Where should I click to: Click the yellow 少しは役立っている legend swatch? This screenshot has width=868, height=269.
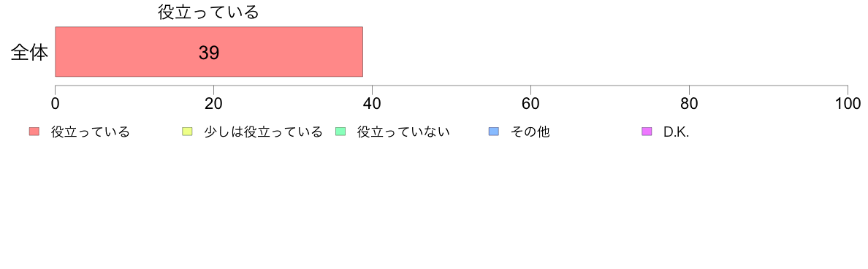tap(187, 132)
